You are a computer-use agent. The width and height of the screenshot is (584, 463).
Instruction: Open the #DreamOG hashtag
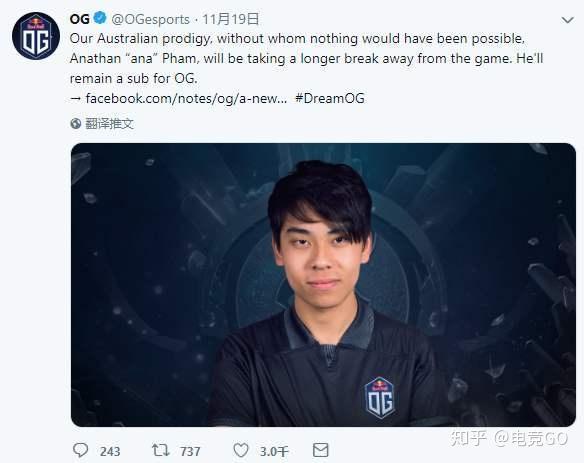(x=330, y=98)
